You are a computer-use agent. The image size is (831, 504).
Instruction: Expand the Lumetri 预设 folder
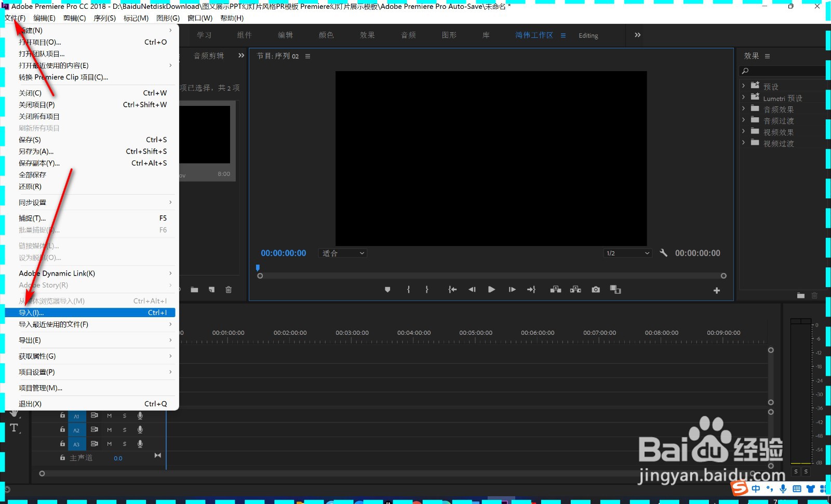click(744, 97)
